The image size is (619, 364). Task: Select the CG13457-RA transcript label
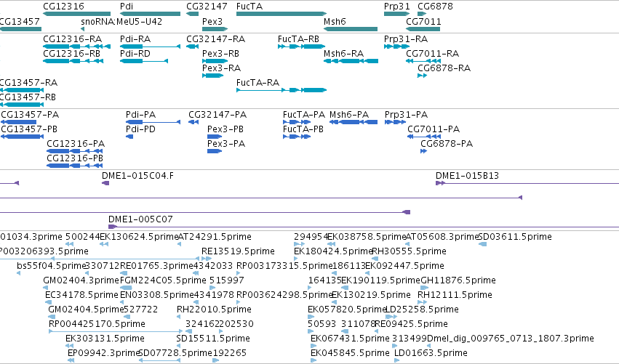pyautogui.click(x=28, y=82)
